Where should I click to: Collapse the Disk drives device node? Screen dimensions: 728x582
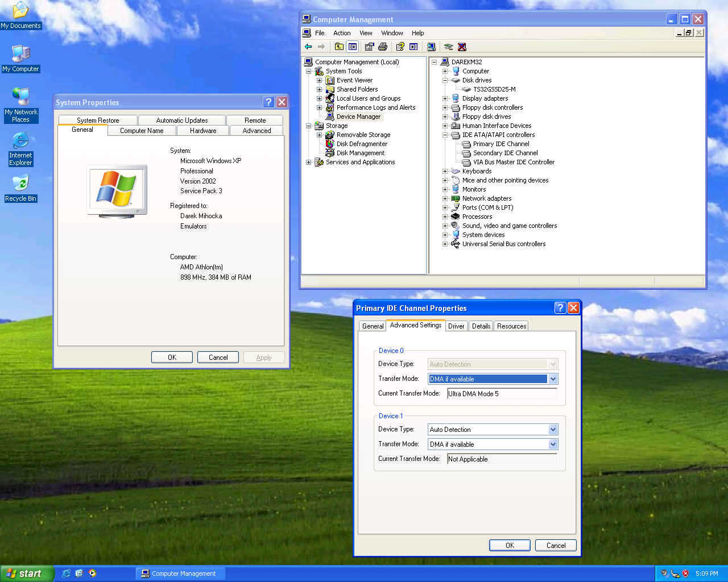(x=445, y=80)
